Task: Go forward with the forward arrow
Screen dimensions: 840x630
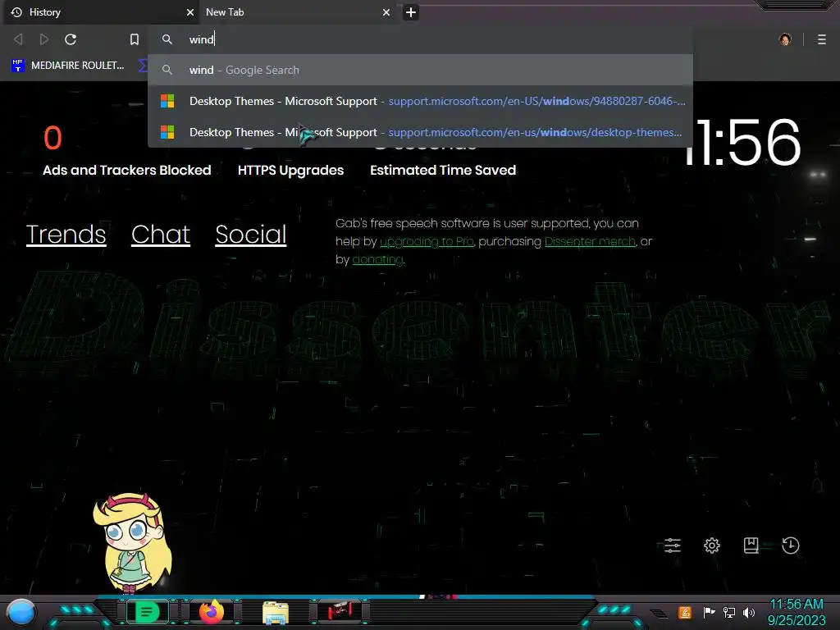Action: point(44,39)
